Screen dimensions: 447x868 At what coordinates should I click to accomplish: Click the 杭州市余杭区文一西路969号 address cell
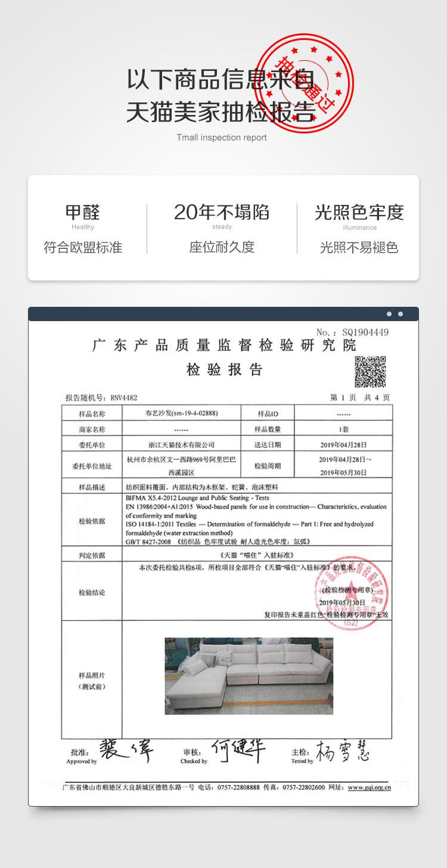coord(181,466)
